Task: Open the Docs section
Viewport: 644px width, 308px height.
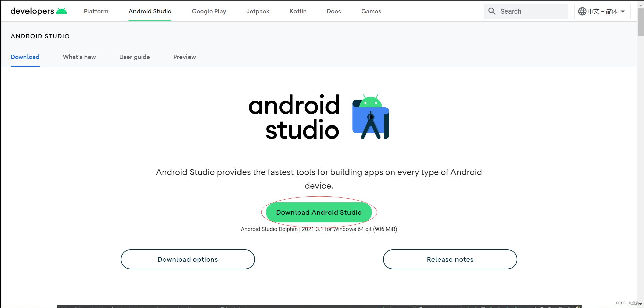Action: (x=334, y=11)
